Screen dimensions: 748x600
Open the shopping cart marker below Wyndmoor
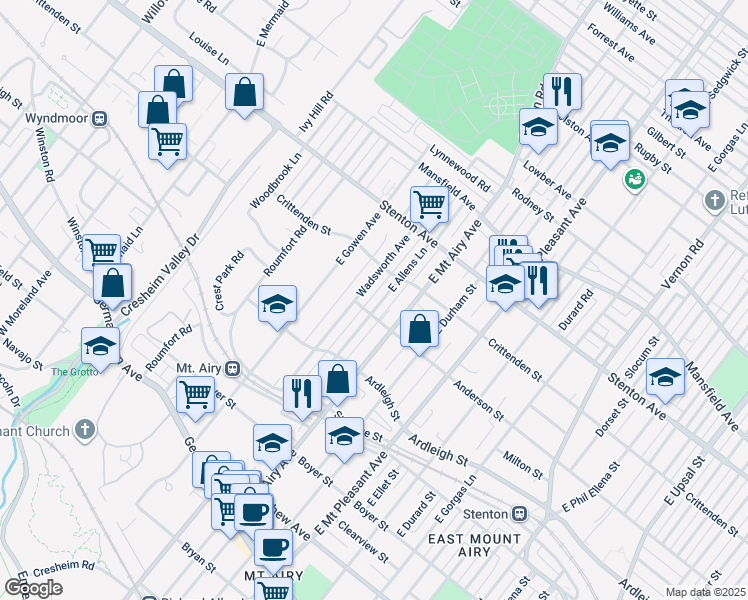pyautogui.click(x=167, y=145)
